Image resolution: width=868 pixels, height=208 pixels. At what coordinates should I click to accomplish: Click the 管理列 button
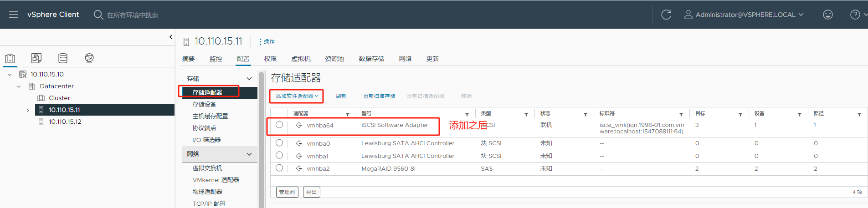click(x=287, y=192)
